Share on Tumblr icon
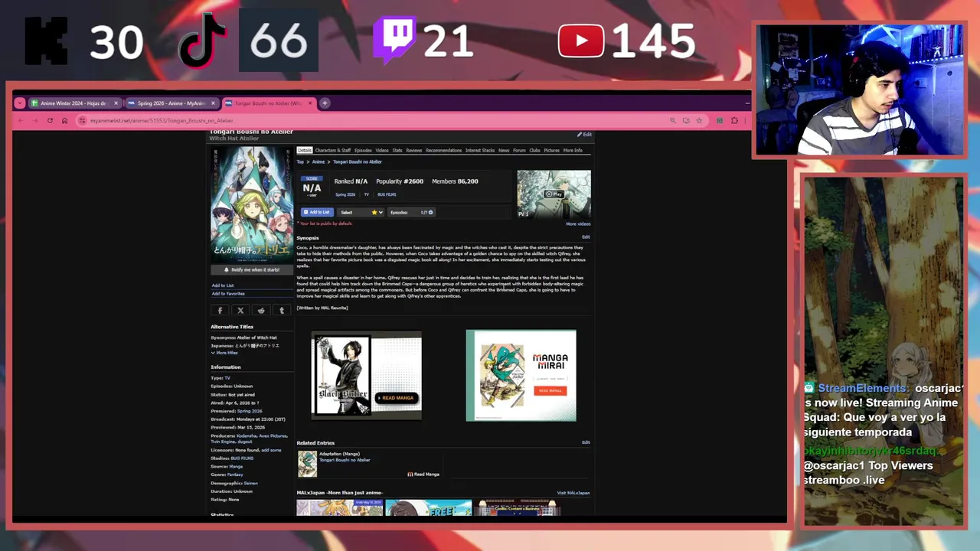 coord(282,310)
